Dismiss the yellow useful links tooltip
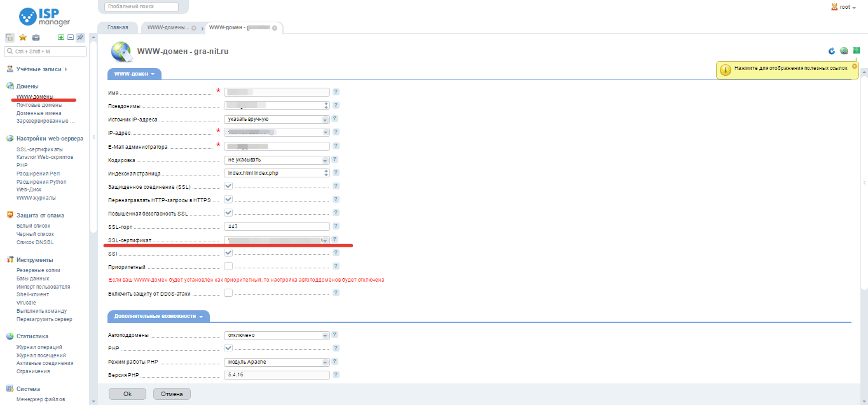The height and width of the screenshot is (405, 868). pyautogui.click(x=854, y=65)
